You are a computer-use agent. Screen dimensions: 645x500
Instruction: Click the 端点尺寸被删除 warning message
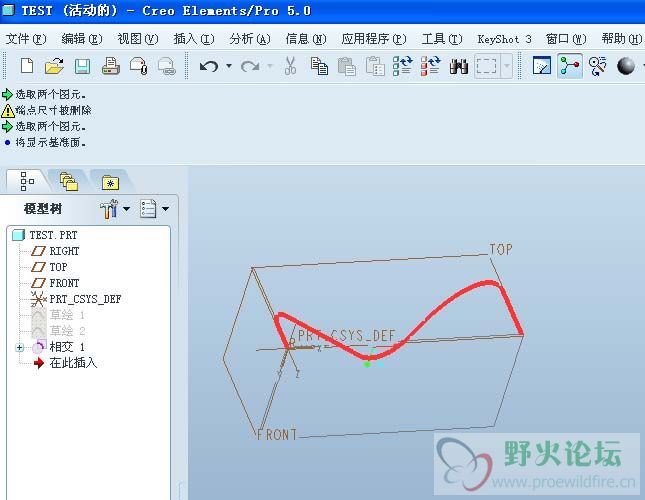[x=46, y=110]
